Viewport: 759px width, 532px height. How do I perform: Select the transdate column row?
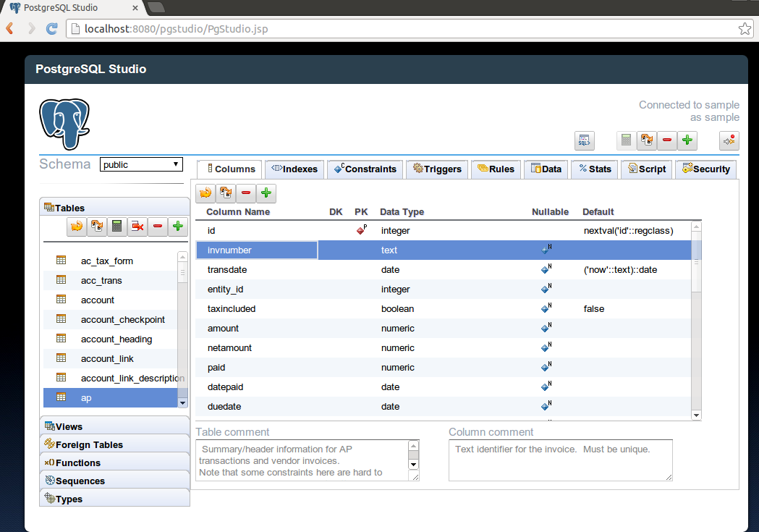pos(227,269)
